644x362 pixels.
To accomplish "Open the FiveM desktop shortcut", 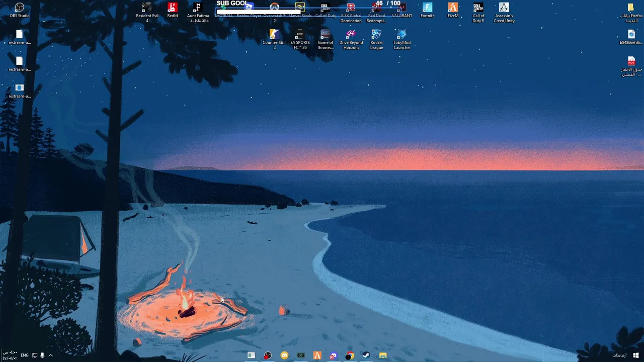I will point(453,10).
